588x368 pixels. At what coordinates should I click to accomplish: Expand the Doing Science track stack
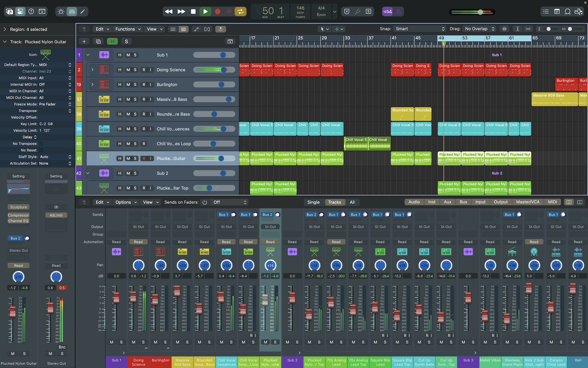point(92,70)
